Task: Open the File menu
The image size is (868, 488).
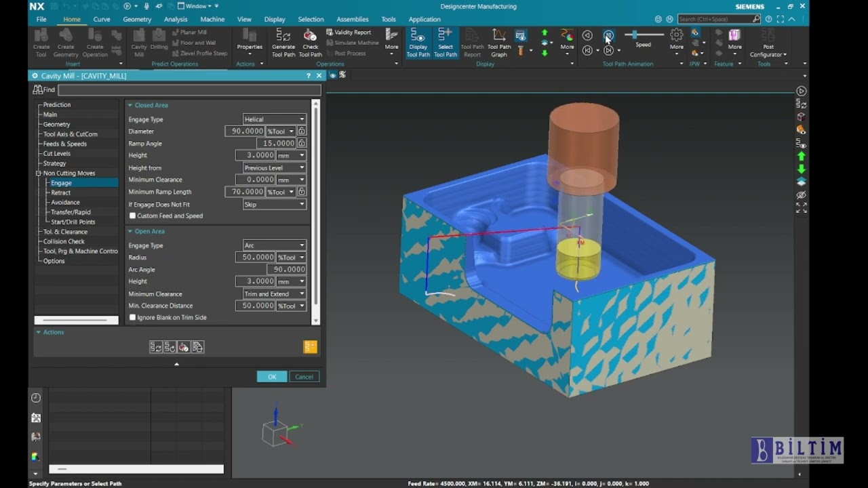Action: click(x=41, y=19)
